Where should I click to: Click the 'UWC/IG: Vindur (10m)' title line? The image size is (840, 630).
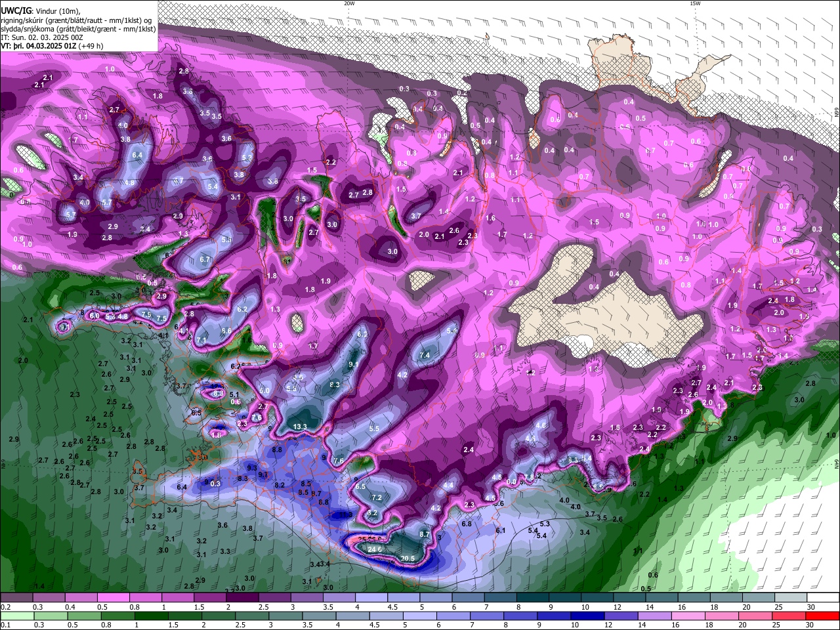pyautogui.click(x=41, y=11)
